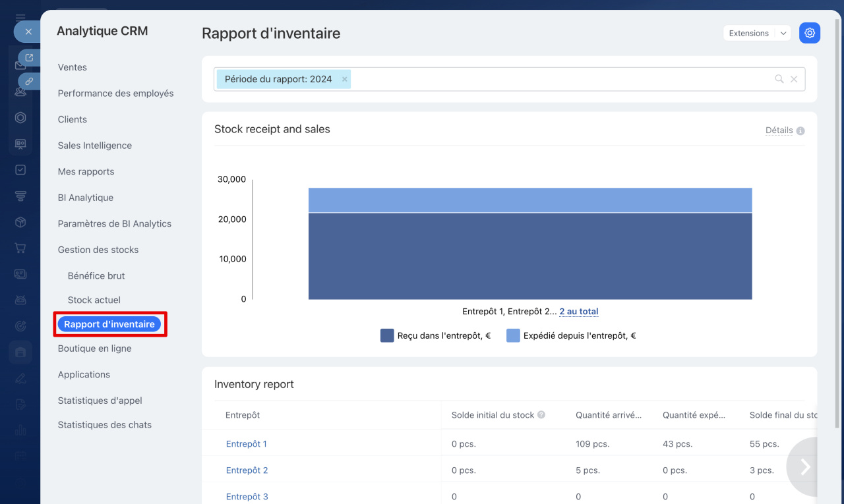Copy link with the chain icon
Image resolution: width=844 pixels, height=504 pixels.
[x=28, y=81]
